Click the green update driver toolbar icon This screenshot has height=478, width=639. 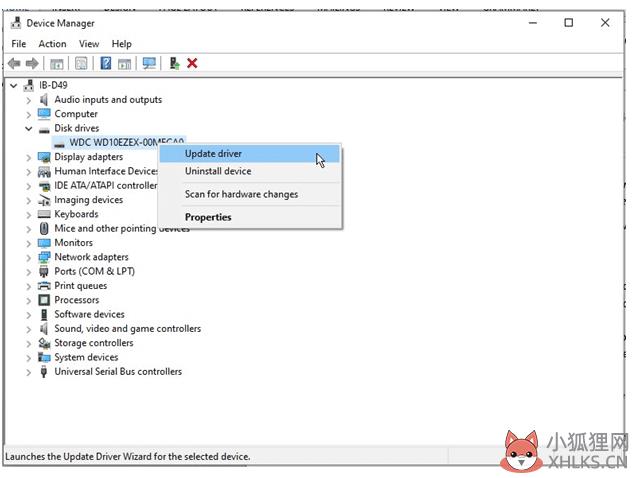pos(174,63)
